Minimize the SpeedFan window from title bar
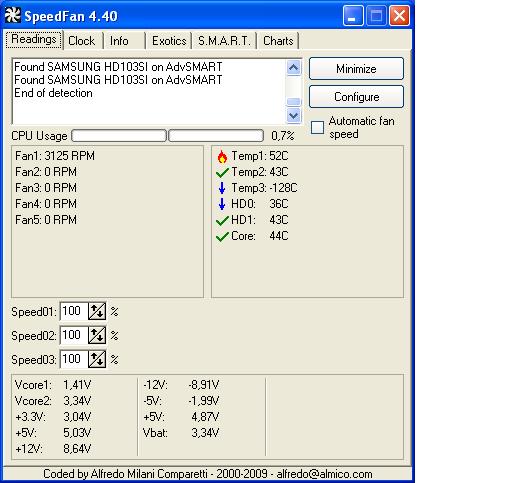 (353, 16)
